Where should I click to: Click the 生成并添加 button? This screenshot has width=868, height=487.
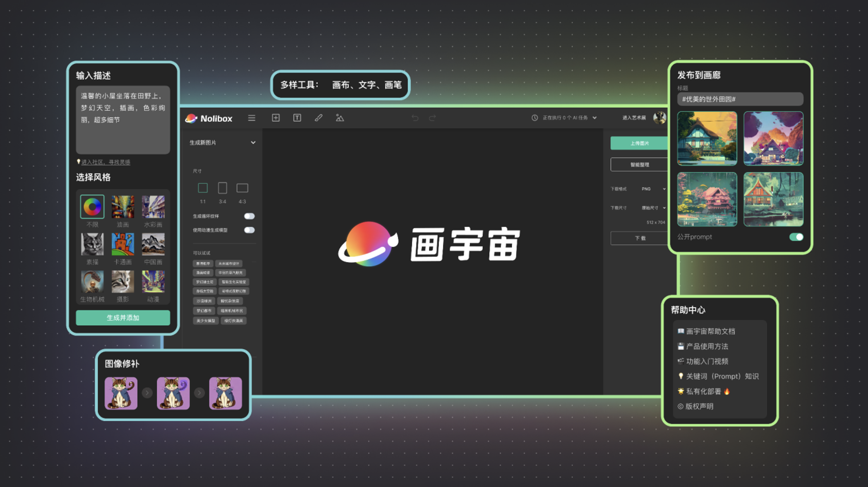click(123, 317)
